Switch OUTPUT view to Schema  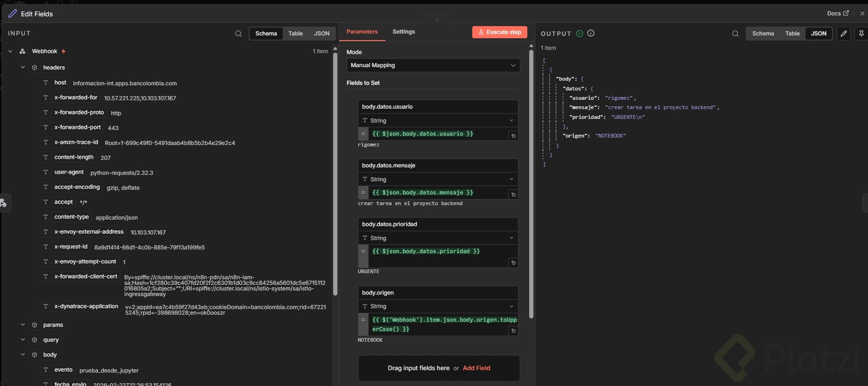(x=763, y=34)
